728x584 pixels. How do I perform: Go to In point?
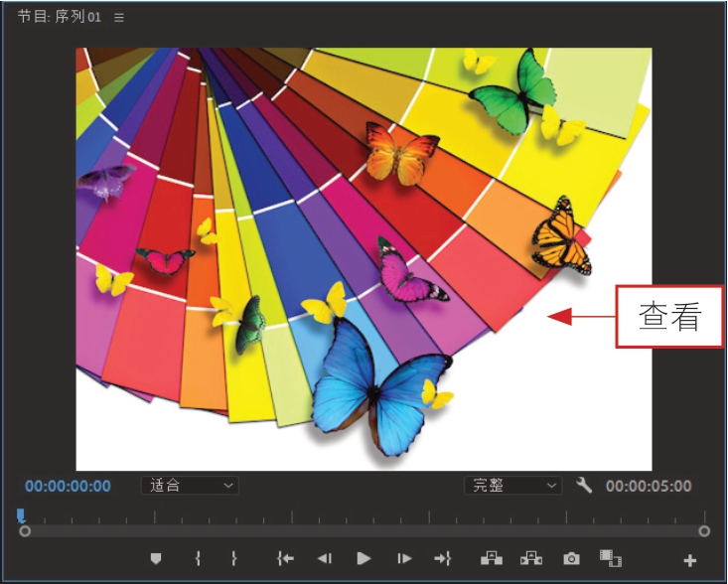click(x=285, y=558)
